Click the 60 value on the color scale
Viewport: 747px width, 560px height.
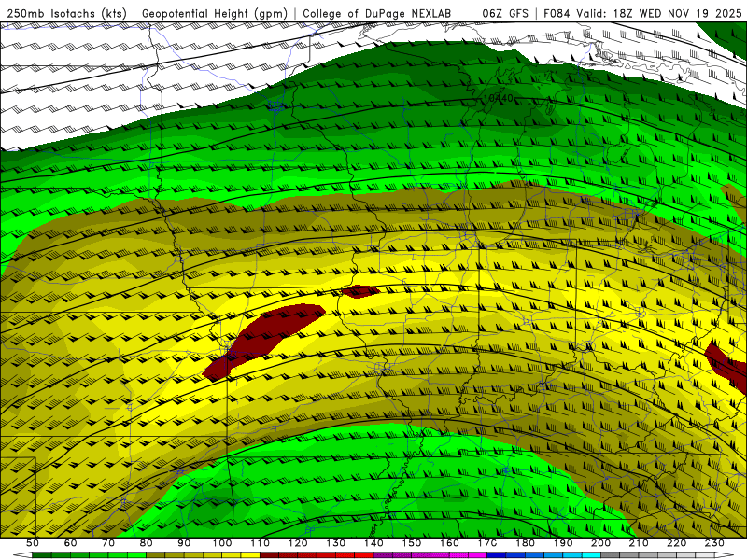click(70, 543)
